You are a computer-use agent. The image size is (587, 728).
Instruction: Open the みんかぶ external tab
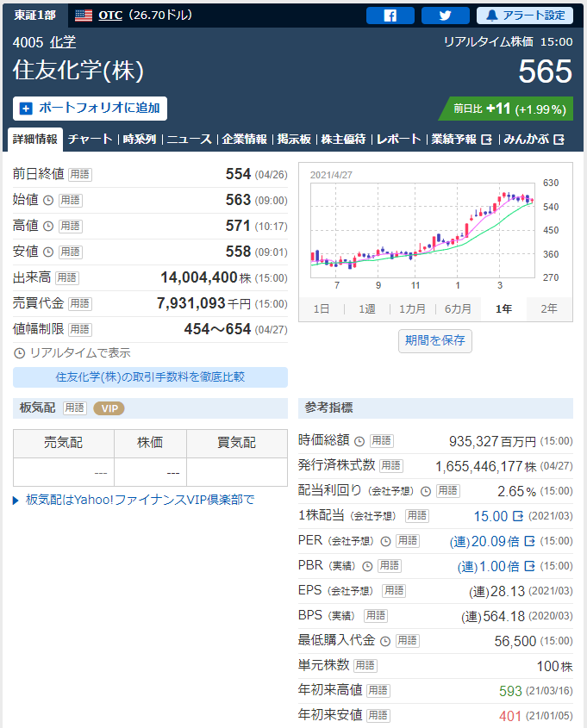(534, 140)
